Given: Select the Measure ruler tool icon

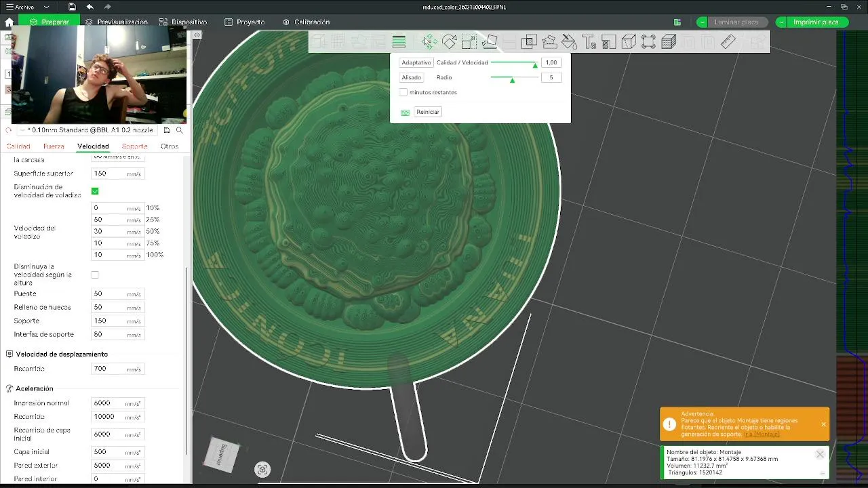Looking at the screenshot, I should pos(728,42).
